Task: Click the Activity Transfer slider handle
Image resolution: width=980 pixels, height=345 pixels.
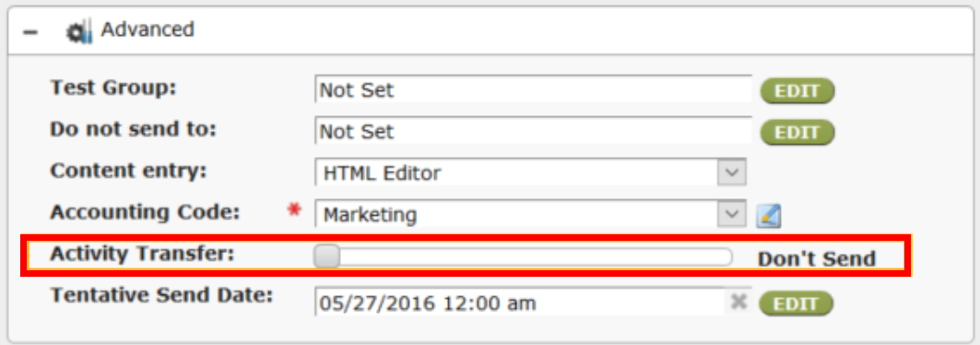Action: pyautogui.click(x=327, y=256)
